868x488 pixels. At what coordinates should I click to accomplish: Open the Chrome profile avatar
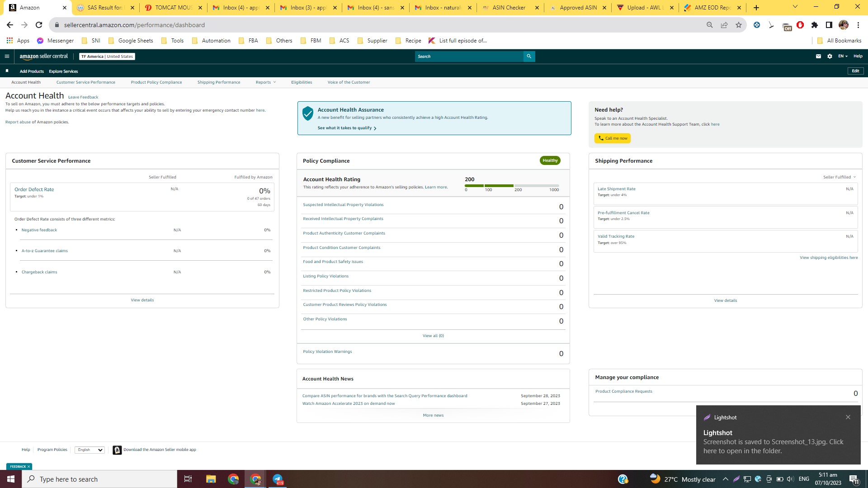(844, 25)
